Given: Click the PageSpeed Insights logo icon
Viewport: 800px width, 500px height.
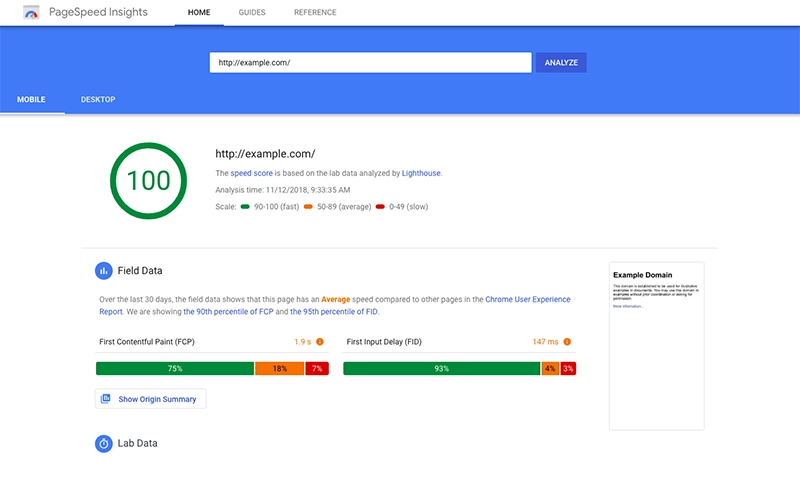Looking at the screenshot, I should click(x=31, y=12).
